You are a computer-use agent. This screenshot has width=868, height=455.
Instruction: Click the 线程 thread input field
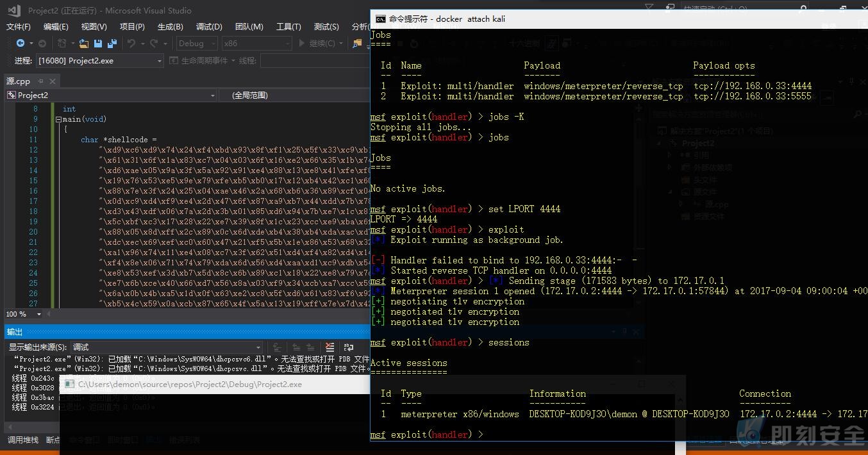(x=314, y=60)
